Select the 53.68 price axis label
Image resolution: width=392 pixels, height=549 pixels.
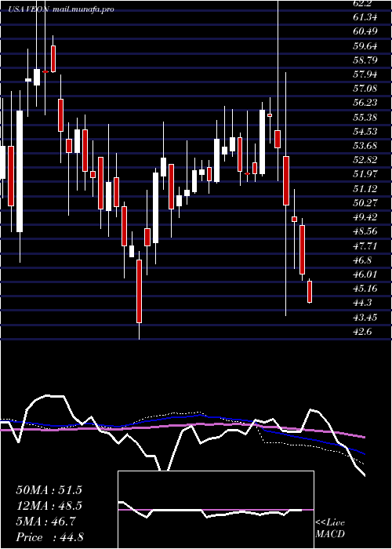click(365, 146)
